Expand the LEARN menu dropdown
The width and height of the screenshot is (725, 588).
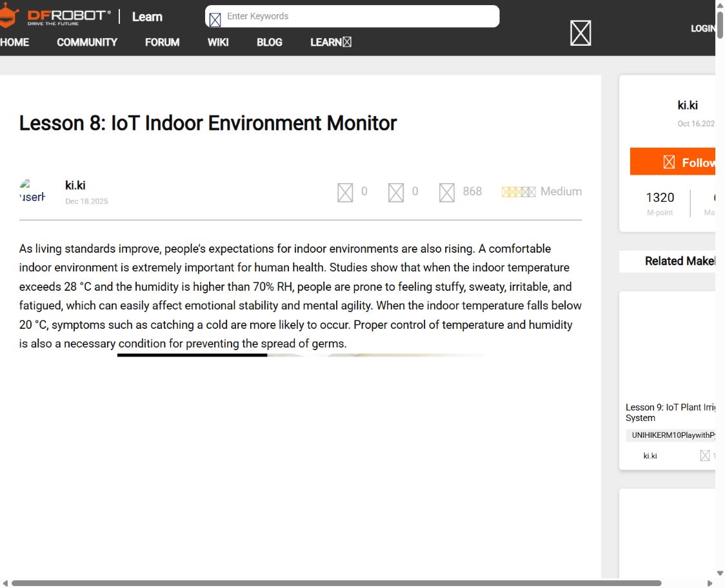pos(331,42)
